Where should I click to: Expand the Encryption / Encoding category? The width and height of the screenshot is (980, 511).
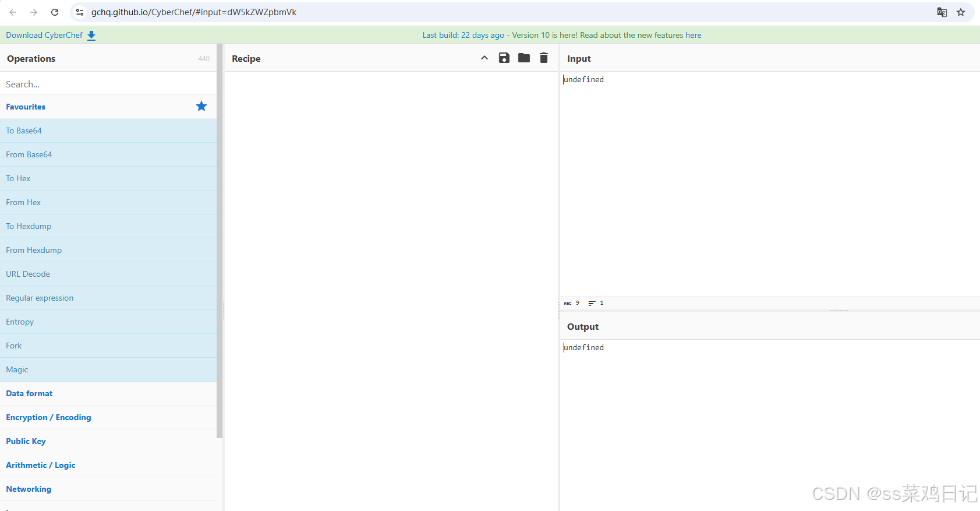tap(108, 417)
